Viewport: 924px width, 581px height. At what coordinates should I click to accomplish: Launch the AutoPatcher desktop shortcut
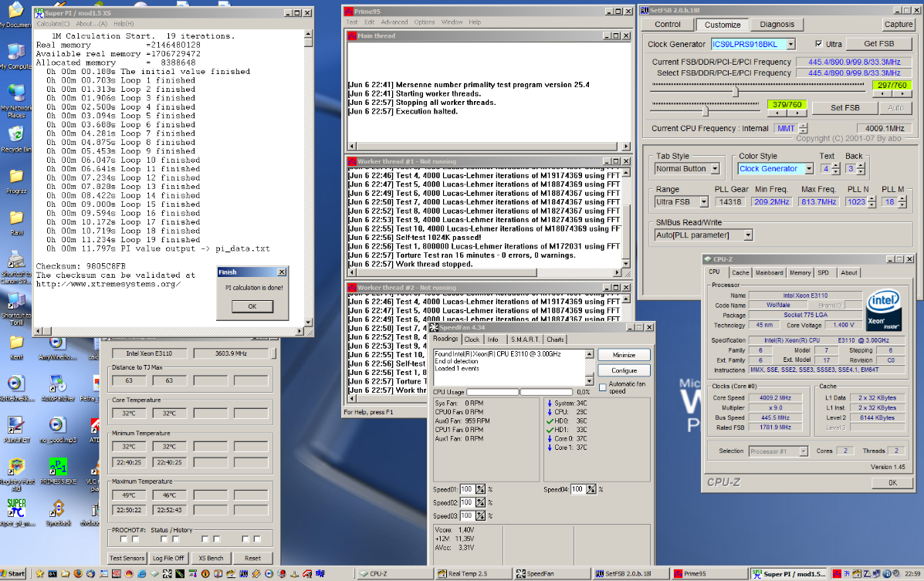pyautogui.click(x=57, y=385)
